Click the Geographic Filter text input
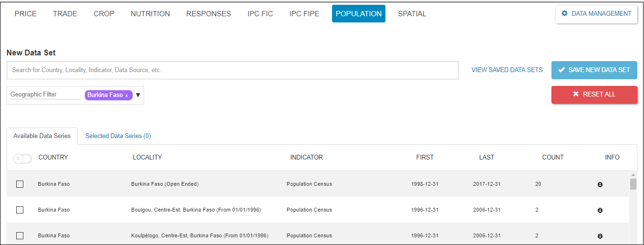644x245 pixels. tap(45, 95)
